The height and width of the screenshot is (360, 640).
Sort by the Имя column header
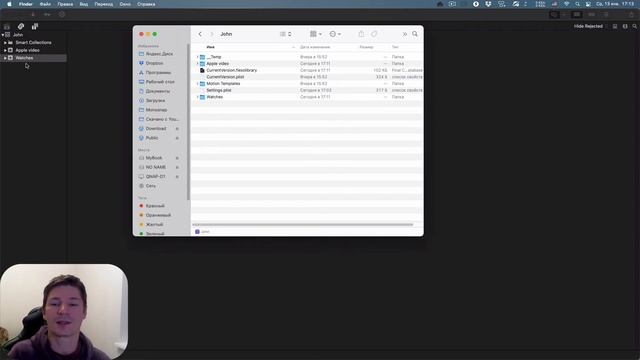(x=211, y=47)
